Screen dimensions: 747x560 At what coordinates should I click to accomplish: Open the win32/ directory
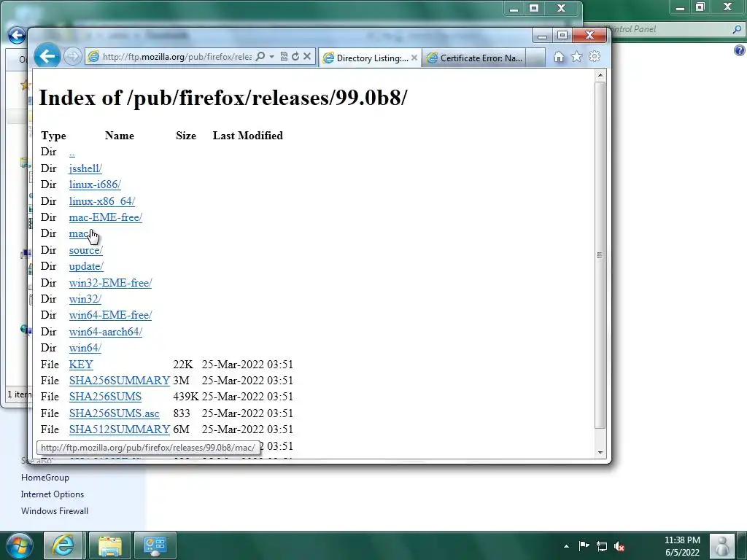tap(85, 299)
